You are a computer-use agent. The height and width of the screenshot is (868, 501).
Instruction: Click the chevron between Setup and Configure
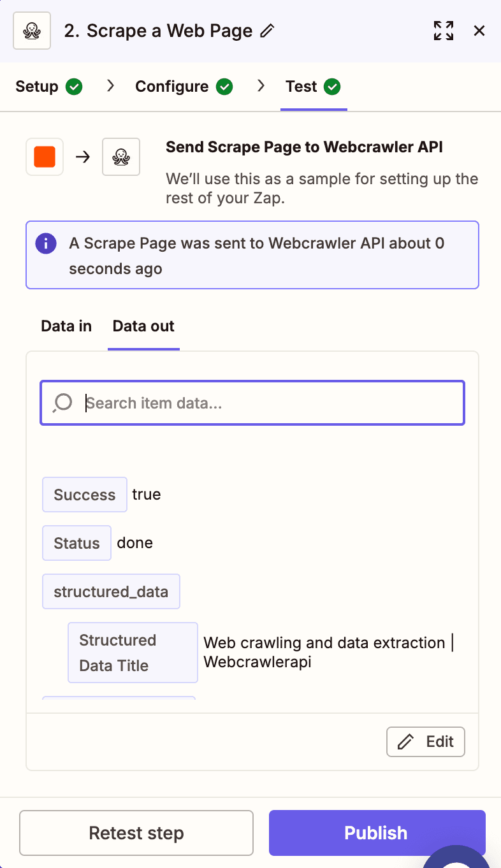(110, 86)
